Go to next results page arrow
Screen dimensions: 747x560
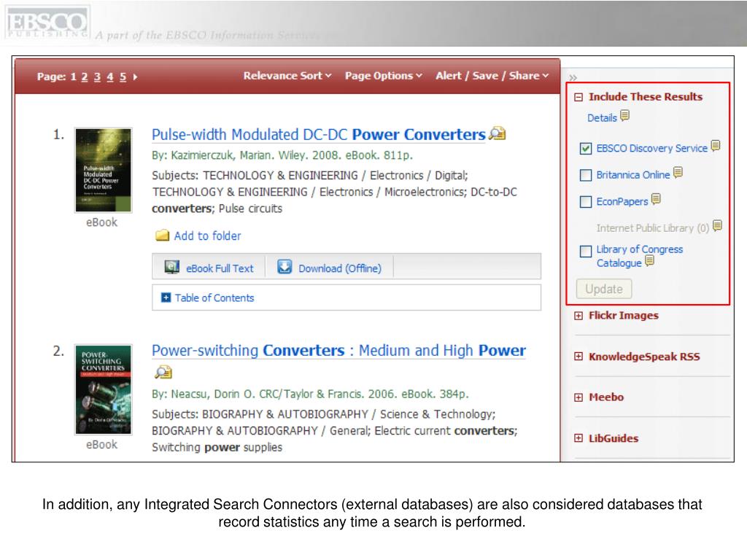click(x=135, y=77)
